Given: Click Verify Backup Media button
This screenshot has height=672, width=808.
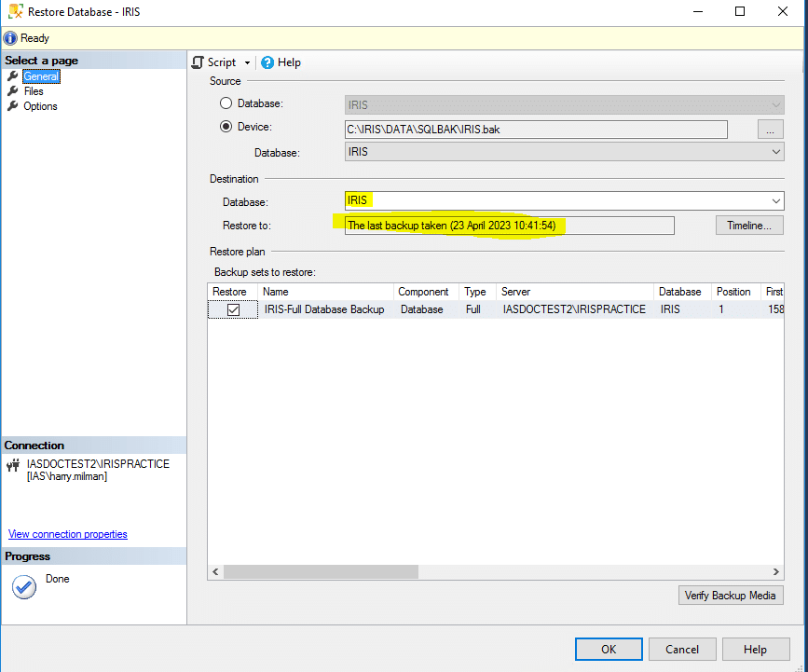Looking at the screenshot, I should 731,596.
